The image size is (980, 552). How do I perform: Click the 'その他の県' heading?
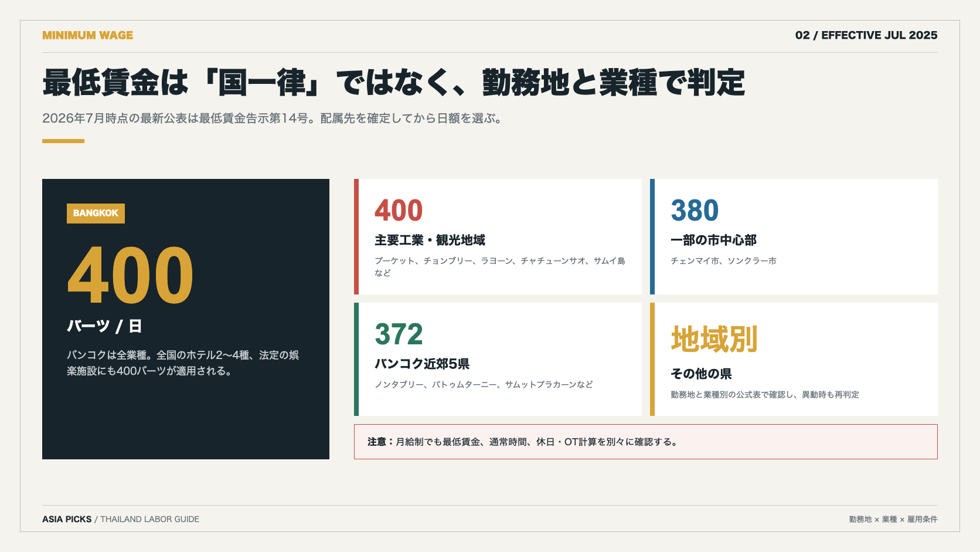tap(701, 374)
